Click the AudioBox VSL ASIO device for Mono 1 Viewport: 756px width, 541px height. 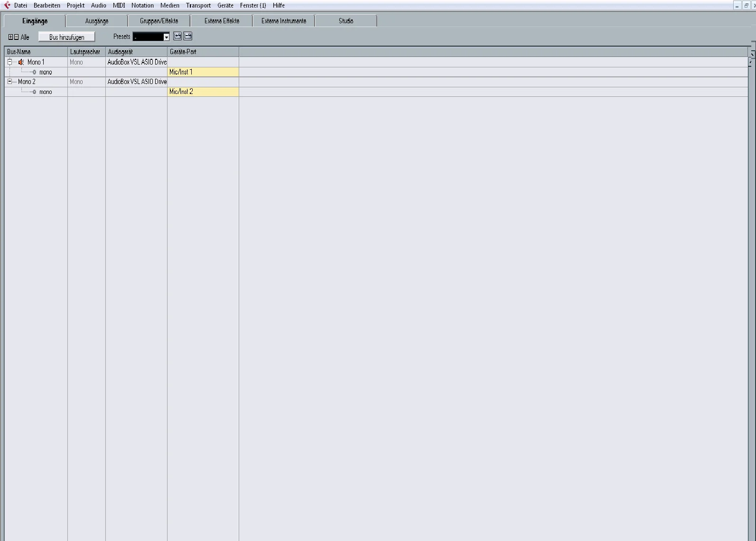(137, 62)
